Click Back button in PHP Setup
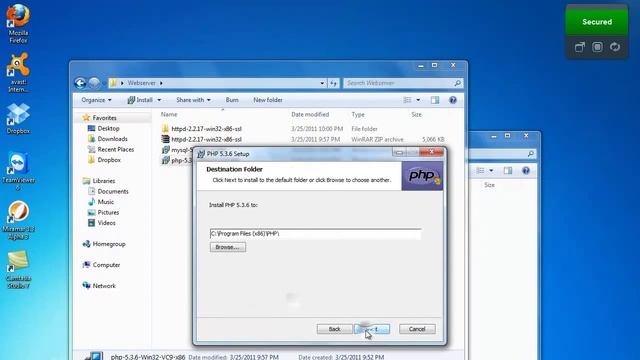 (x=334, y=329)
